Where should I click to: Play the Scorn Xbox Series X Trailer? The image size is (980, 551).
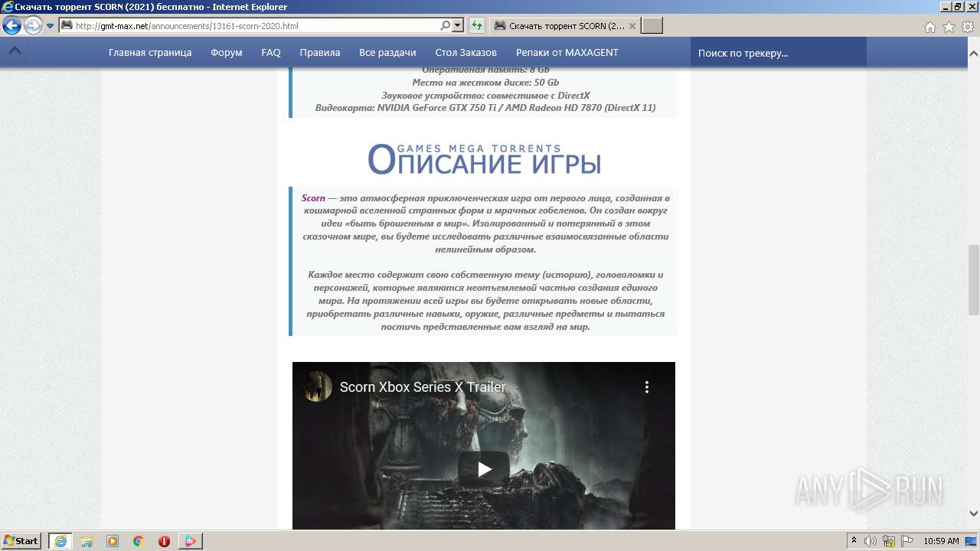[x=484, y=469]
